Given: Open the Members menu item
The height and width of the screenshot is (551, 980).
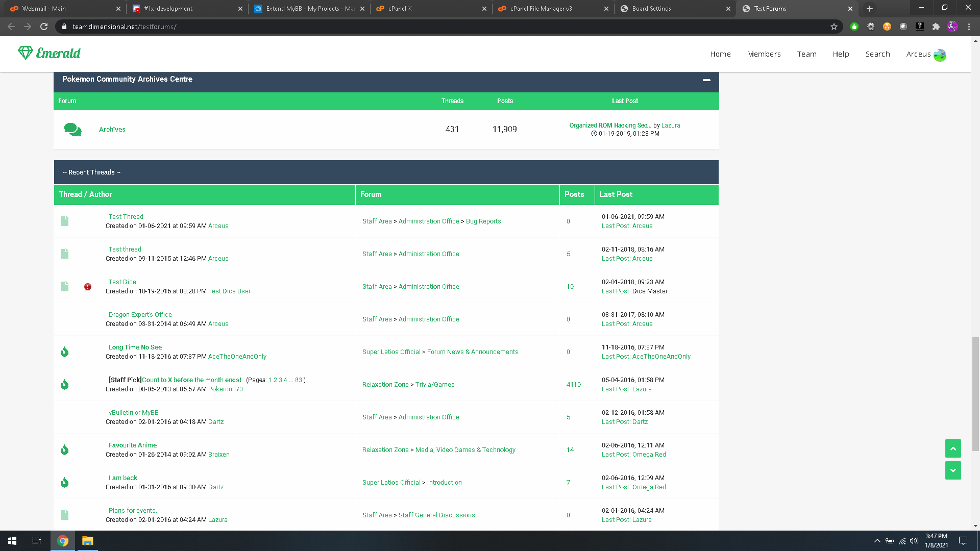Looking at the screenshot, I should point(764,54).
